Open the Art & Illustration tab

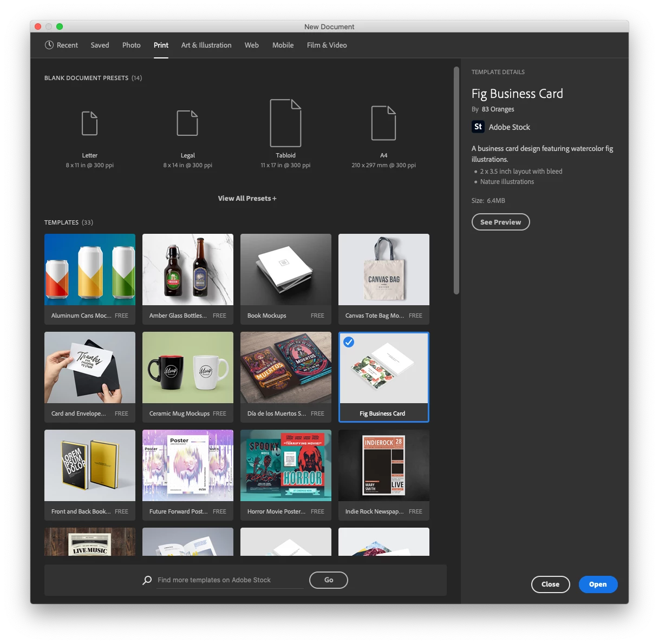point(206,45)
